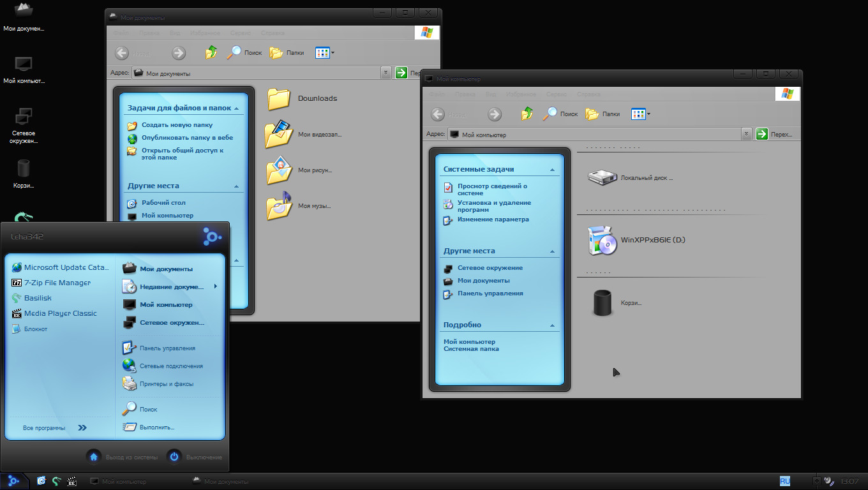
Task: Open Принтеры и факсы from Start menu
Action: pyautogui.click(x=158, y=383)
